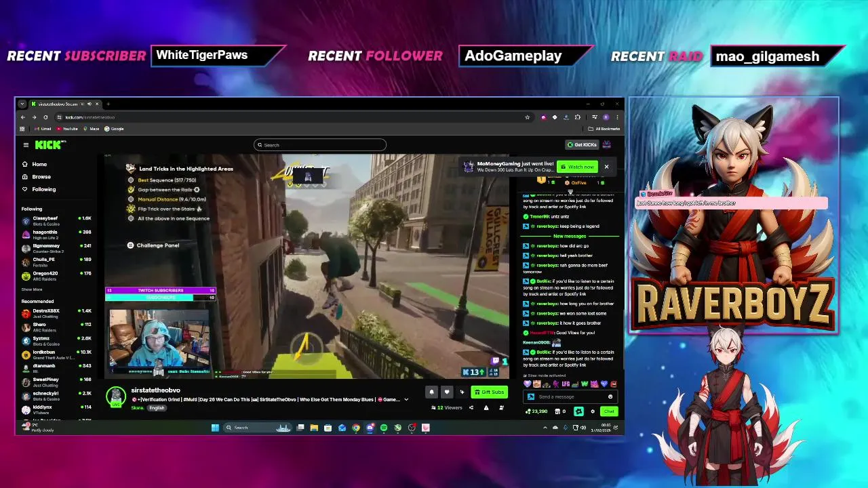Viewport: 868px width, 488px height.
Task: Open Browse in Kick sidebar
Action: pyautogui.click(x=36, y=177)
